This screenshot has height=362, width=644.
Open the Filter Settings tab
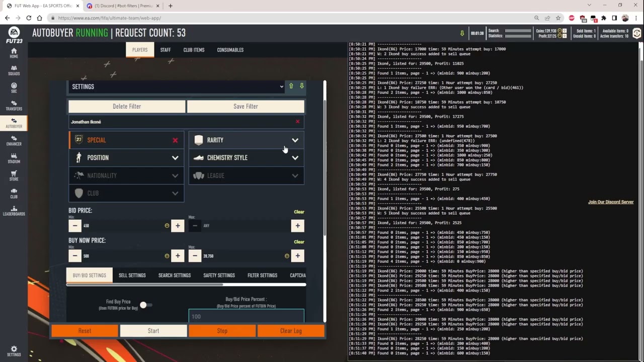click(262, 276)
